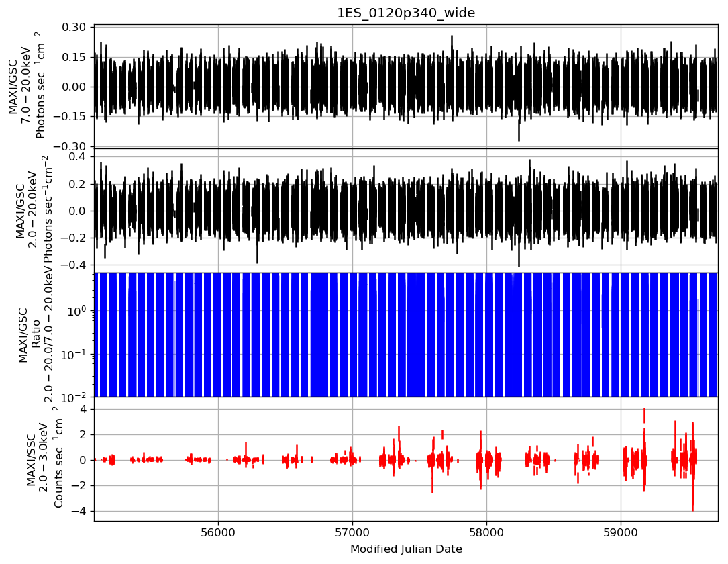
Task: Click the plot title 1ES_0120p340_wide
Action: (x=406, y=13)
